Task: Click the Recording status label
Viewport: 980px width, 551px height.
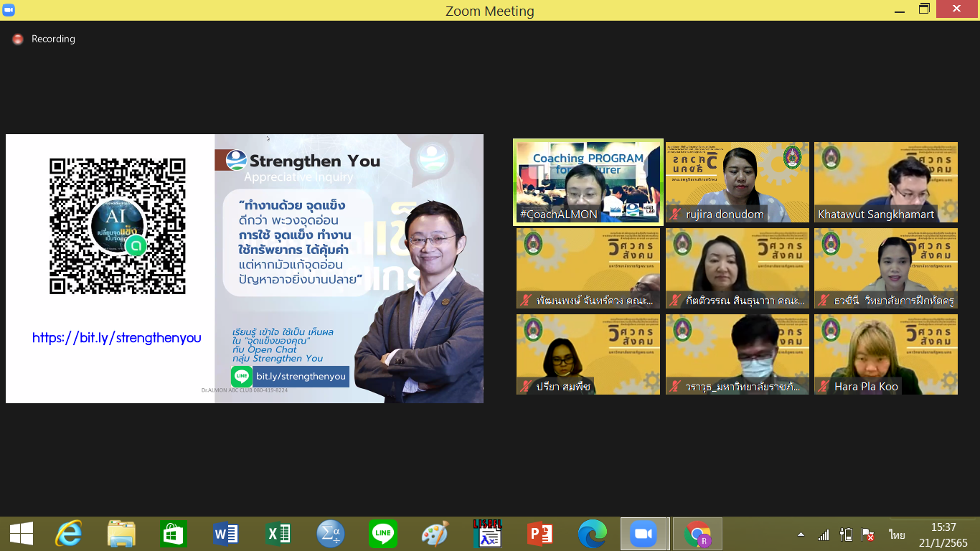Action: [53, 39]
